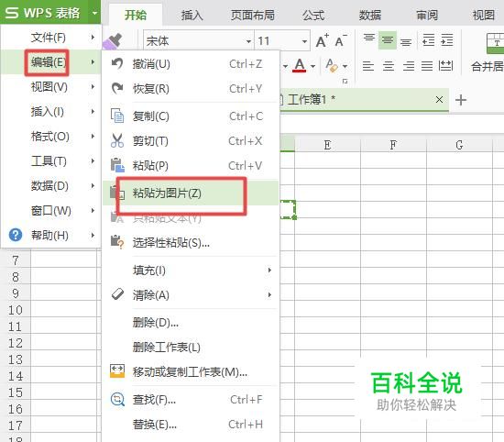This screenshot has width=504, height=442.
Task: Open the View (视图V) menu item
Action: click(x=50, y=87)
